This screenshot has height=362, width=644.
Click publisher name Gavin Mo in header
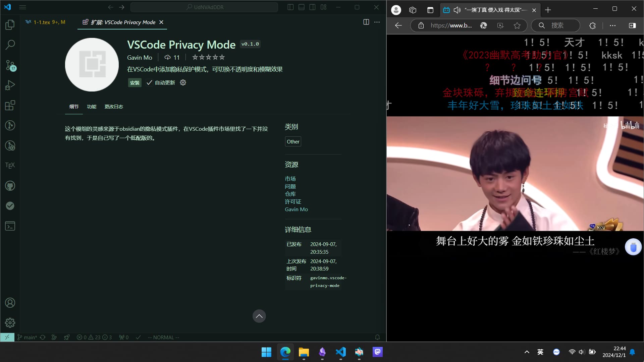[x=140, y=57]
